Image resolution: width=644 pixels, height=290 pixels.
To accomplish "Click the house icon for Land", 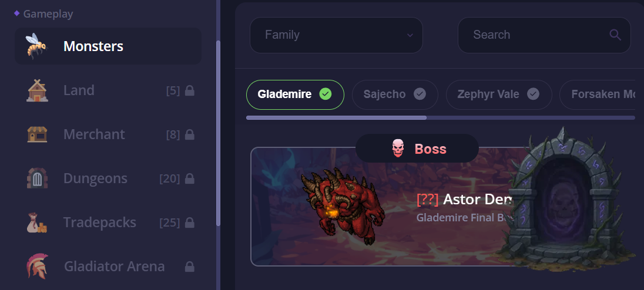I will coord(38,90).
